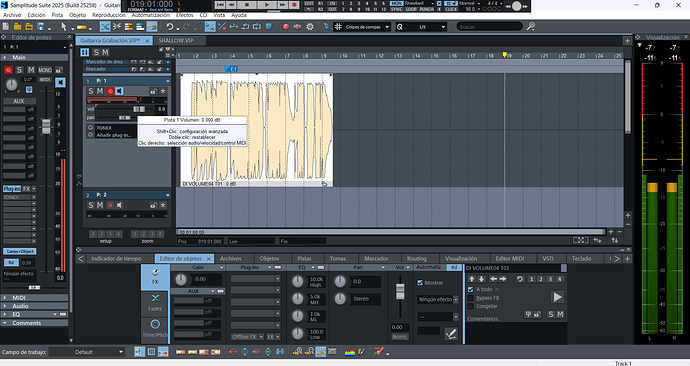The width and height of the screenshot is (690, 366).
Task: Switch to the Editor MIDI tab
Action: point(509,259)
